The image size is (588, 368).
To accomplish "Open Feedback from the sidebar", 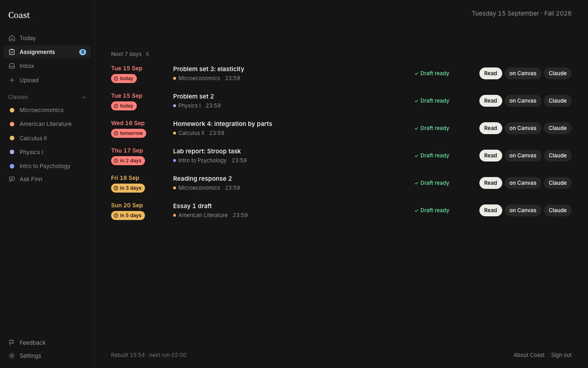I will point(47,343).
